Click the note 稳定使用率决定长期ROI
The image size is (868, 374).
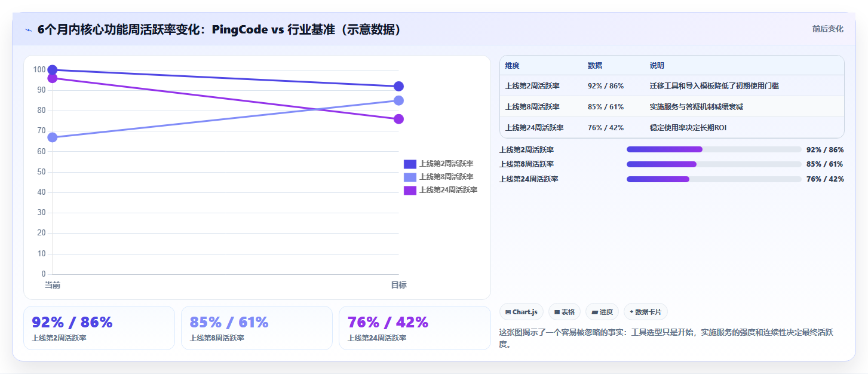point(688,128)
